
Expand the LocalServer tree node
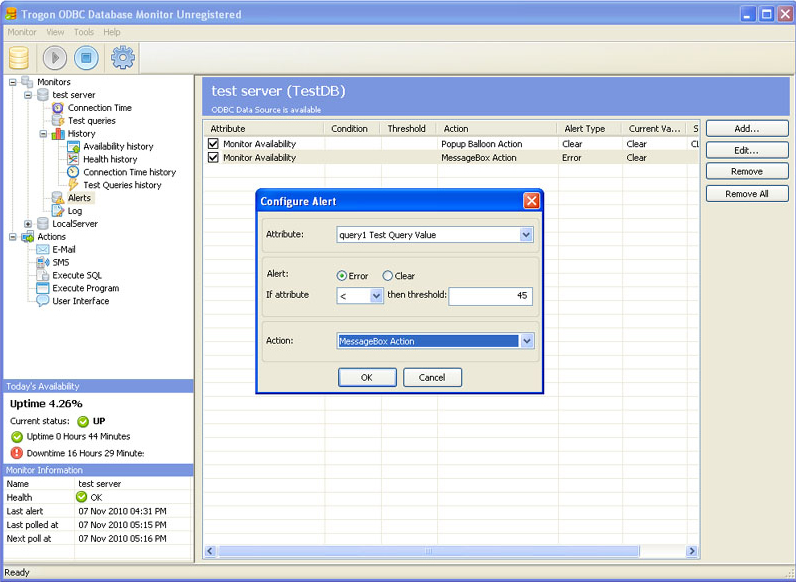point(28,224)
